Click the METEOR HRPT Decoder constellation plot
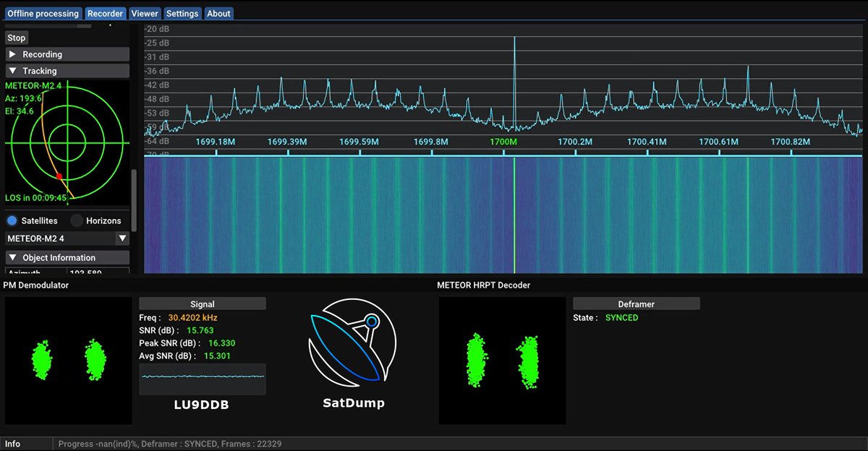 pos(503,361)
